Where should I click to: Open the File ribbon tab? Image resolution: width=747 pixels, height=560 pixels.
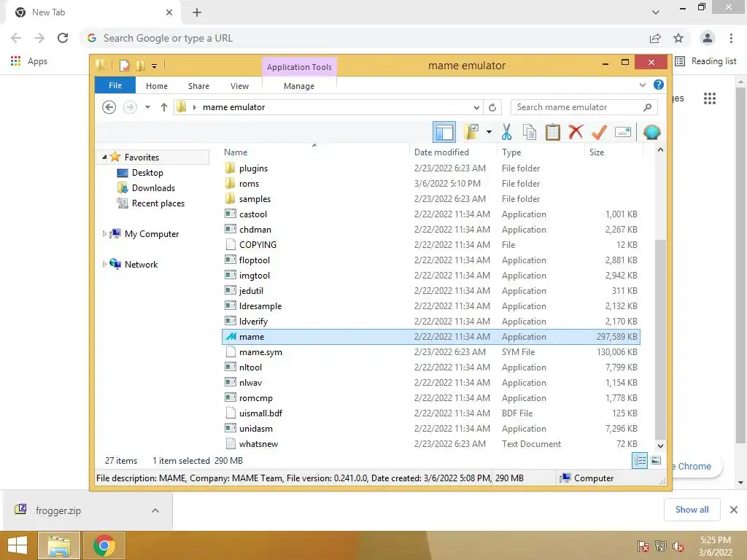point(115,85)
